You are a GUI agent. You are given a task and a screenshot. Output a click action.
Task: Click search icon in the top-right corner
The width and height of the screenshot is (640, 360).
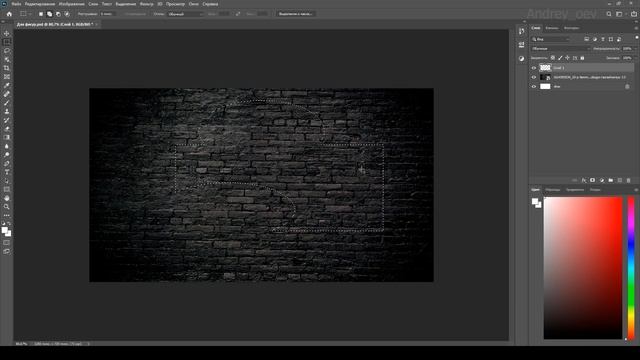tap(609, 14)
